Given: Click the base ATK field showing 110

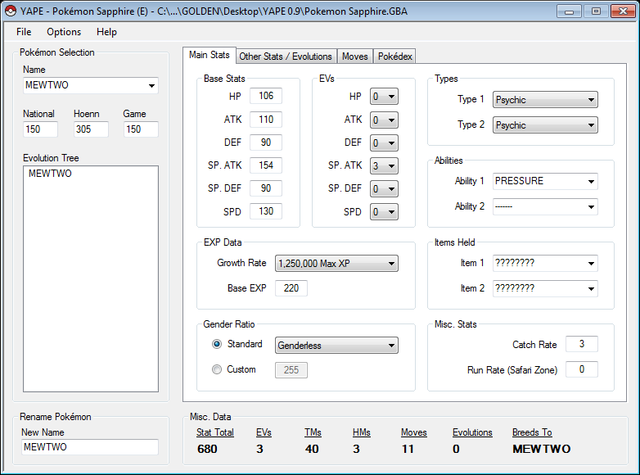Looking at the screenshot, I should [266, 119].
